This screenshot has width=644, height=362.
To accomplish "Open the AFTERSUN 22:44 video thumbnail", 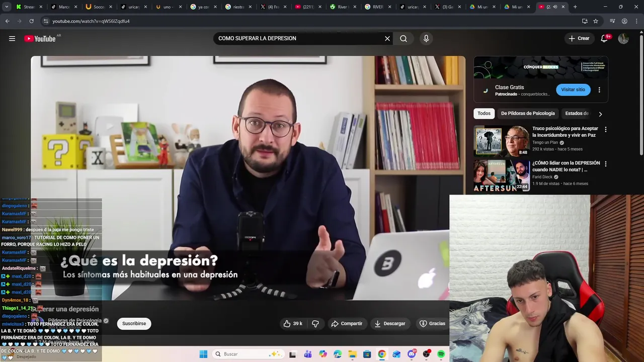I will tap(502, 176).
